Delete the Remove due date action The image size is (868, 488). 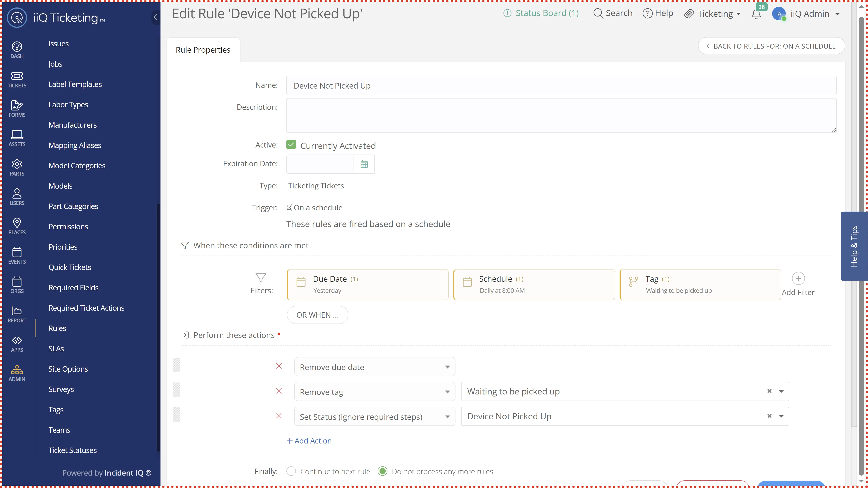279,366
